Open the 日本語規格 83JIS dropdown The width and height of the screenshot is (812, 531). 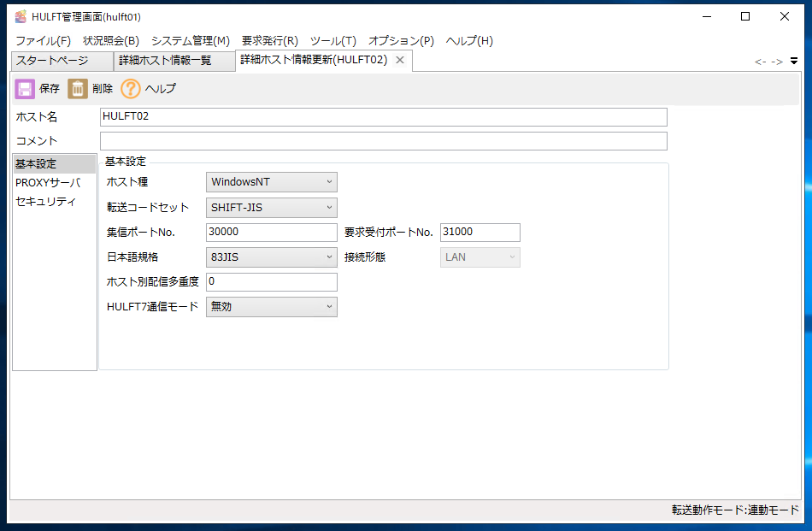click(271, 257)
